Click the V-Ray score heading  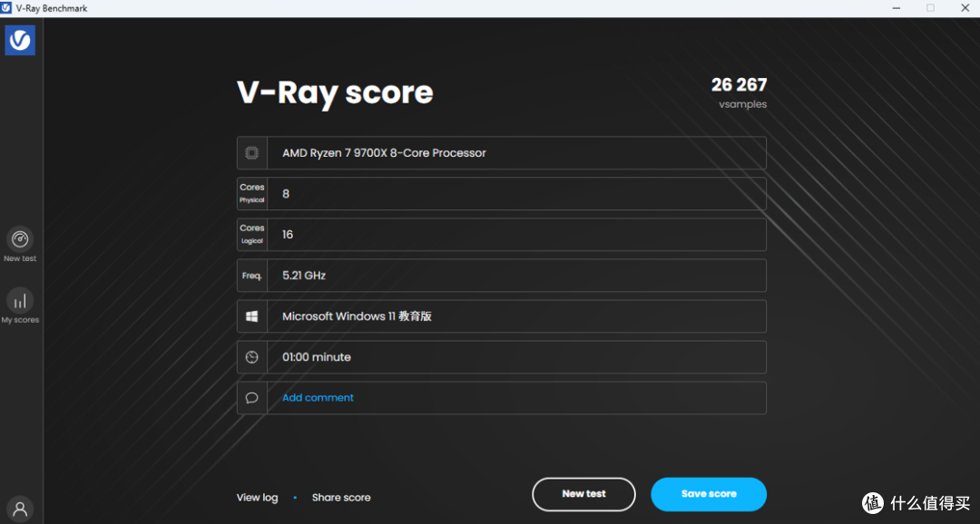coord(334,92)
